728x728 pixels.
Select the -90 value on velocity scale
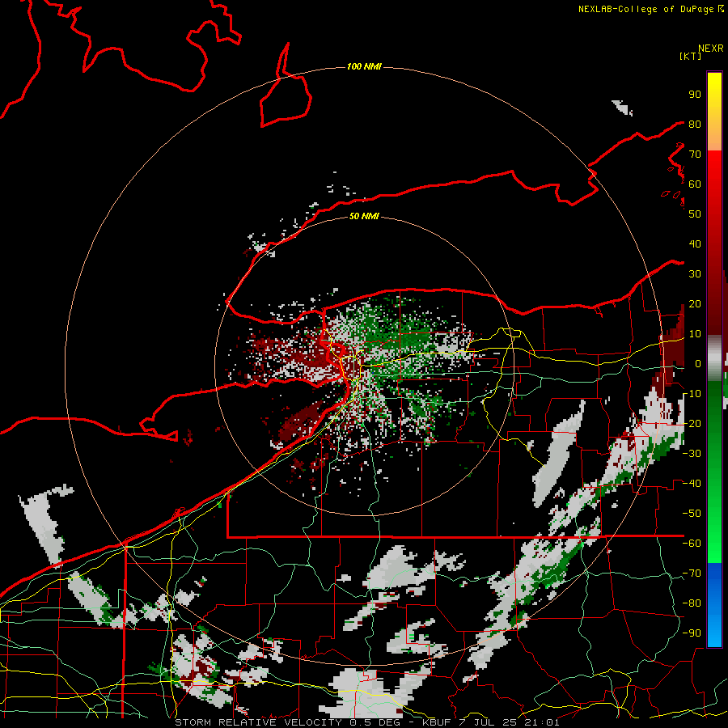[x=692, y=633]
